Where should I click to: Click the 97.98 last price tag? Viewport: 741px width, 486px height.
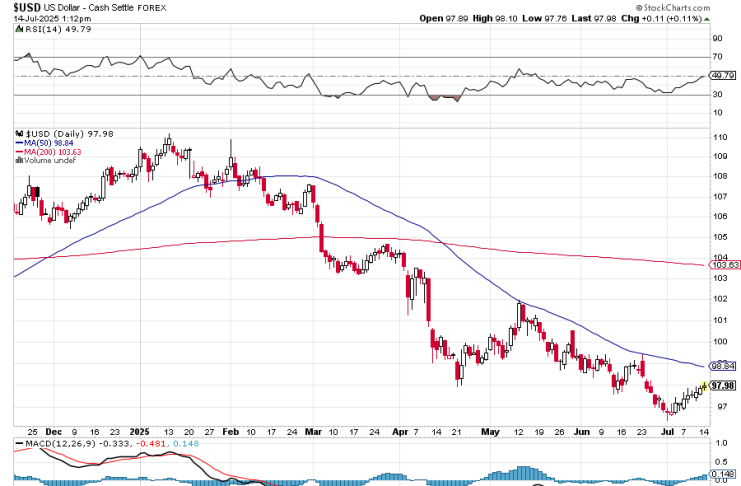(x=723, y=384)
